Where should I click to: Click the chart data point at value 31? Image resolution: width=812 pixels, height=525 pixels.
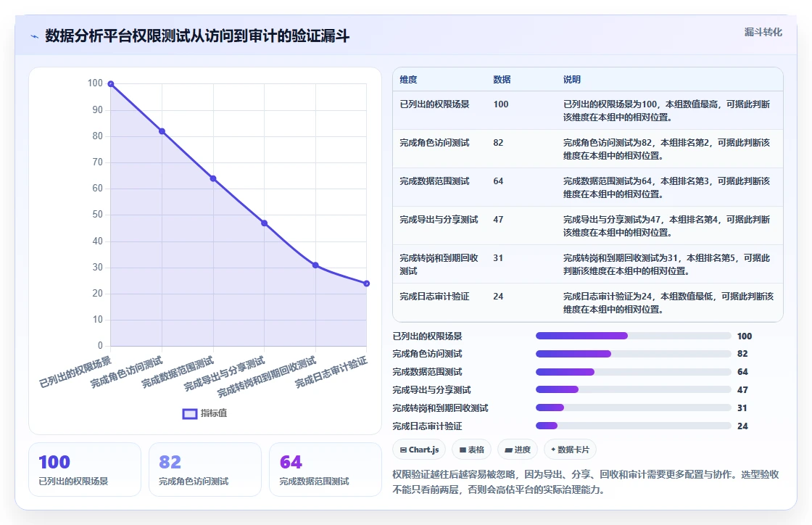(x=315, y=265)
